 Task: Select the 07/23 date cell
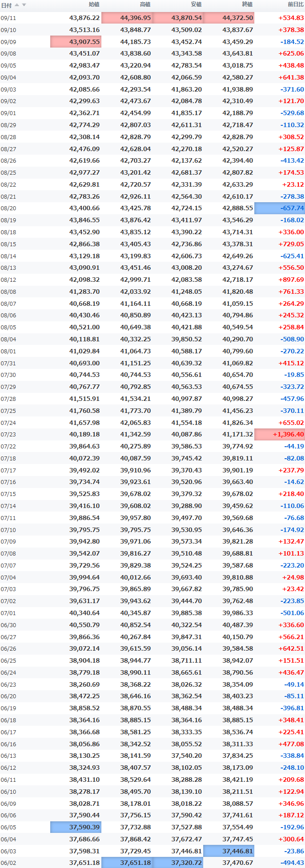click(8, 435)
